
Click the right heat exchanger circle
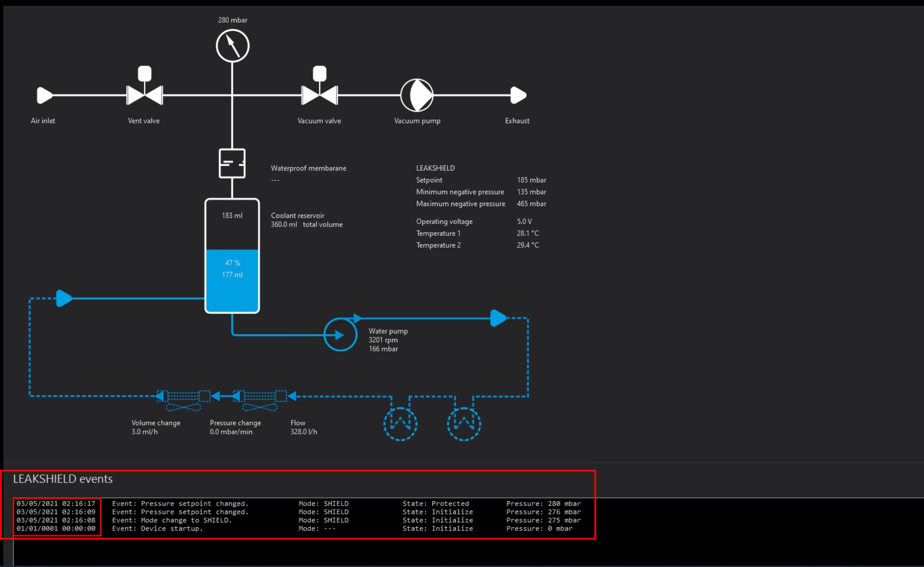464,423
